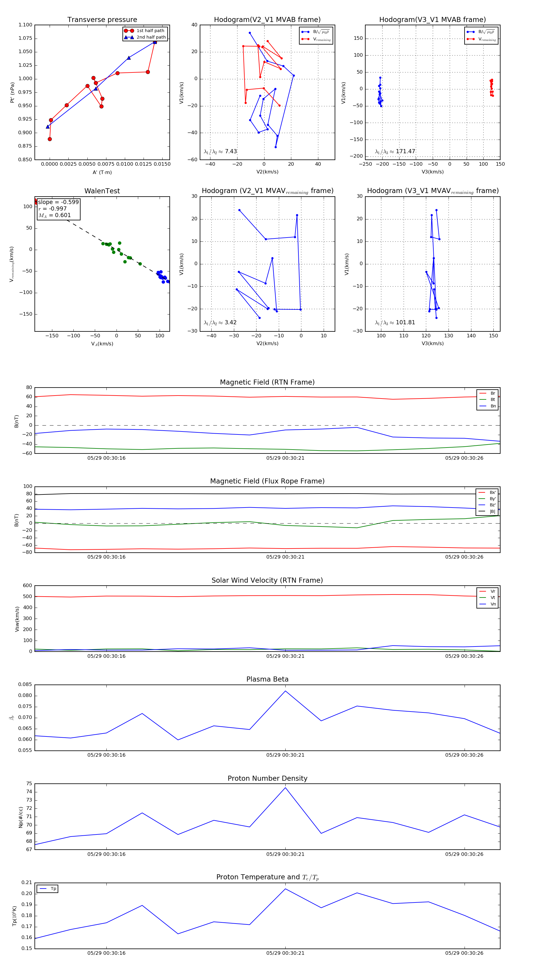Select the '2nd half path' legend entry
Screen dimensions: 535x980
point(145,37)
